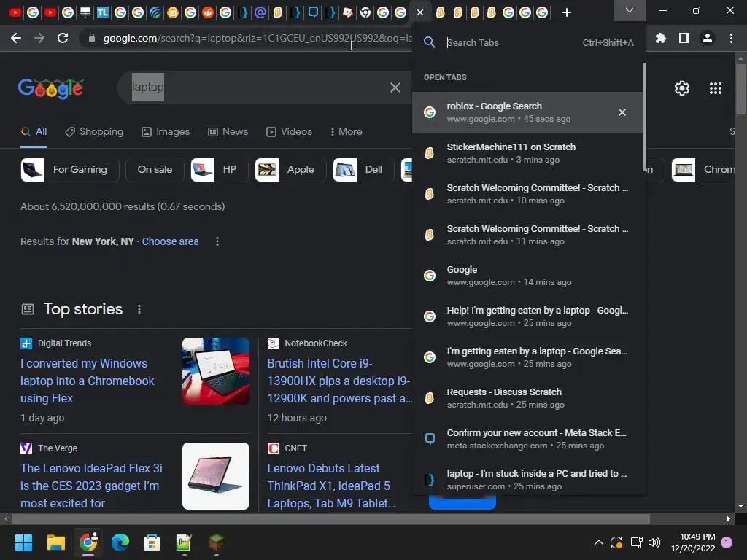Open a new tab with plus button
The width and height of the screenshot is (747, 560).
[x=566, y=12]
